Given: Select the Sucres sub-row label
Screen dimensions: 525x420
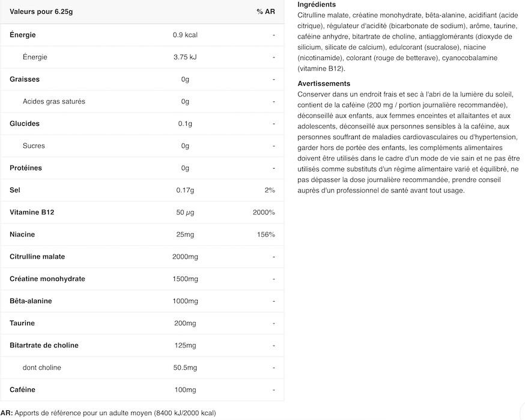Looking at the screenshot, I should coord(34,146).
